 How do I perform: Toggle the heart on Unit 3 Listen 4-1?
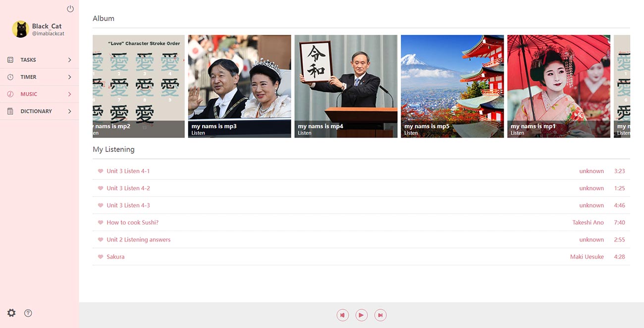coord(101,171)
